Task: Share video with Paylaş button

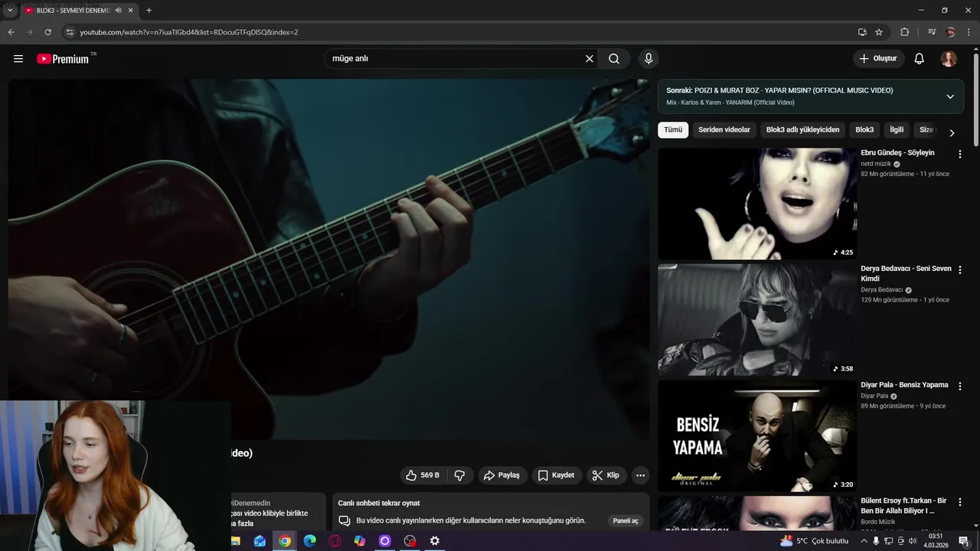Action: tap(501, 475)
